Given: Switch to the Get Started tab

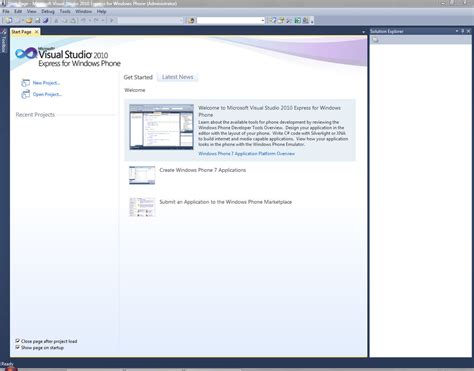Looking at the screenshot, I should point(138,77).
